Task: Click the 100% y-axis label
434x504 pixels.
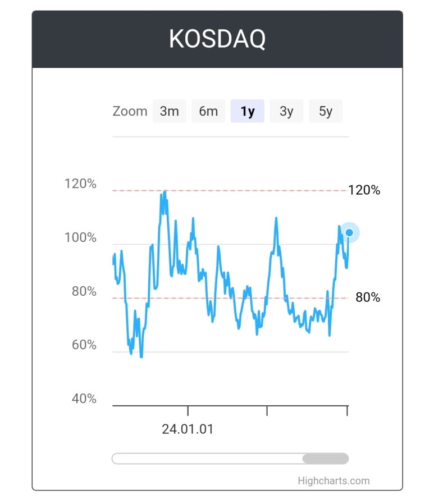Action: point(80,237)
